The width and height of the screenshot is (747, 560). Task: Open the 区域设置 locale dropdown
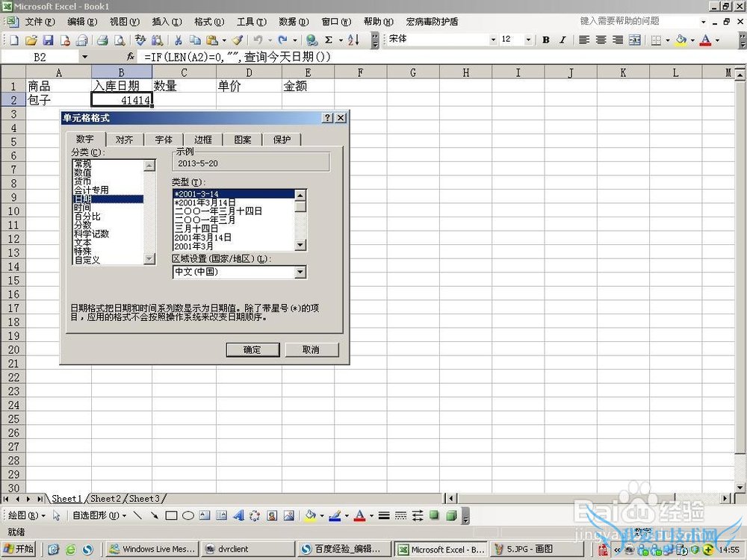pos(300,273)
